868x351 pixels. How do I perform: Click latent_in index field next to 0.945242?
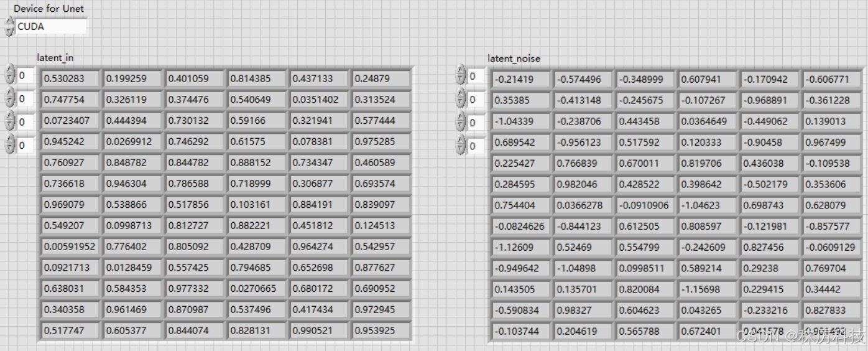(25, 146)
